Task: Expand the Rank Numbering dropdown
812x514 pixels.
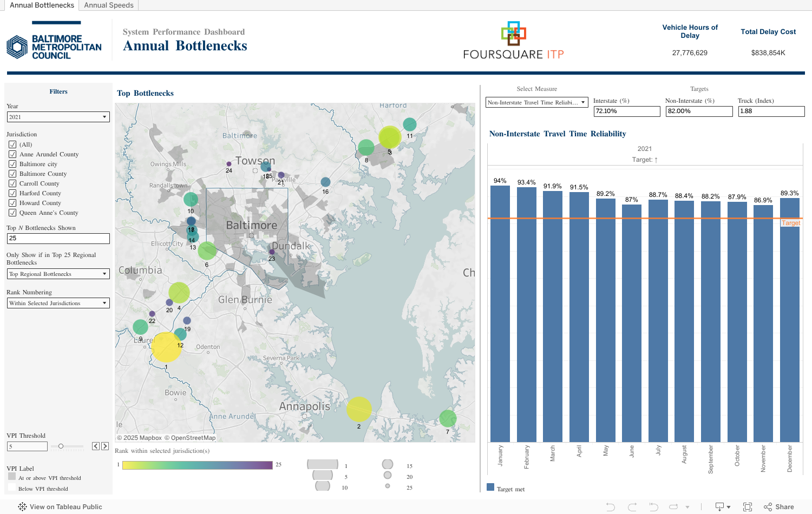Action: tap(58, 303)
